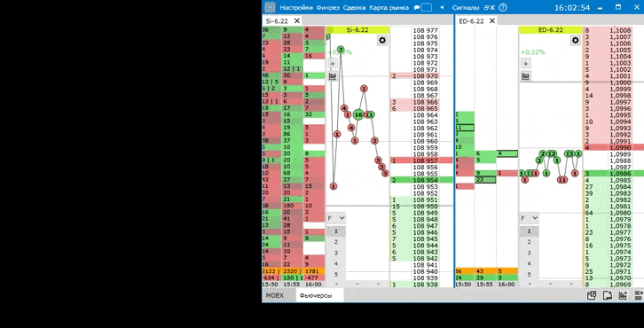The height and width of the screenshot is (328, 644).
Task: Expand the F dropdown in Si-6.22 panel
Action: pyautogui.click(x=336, y=218)
